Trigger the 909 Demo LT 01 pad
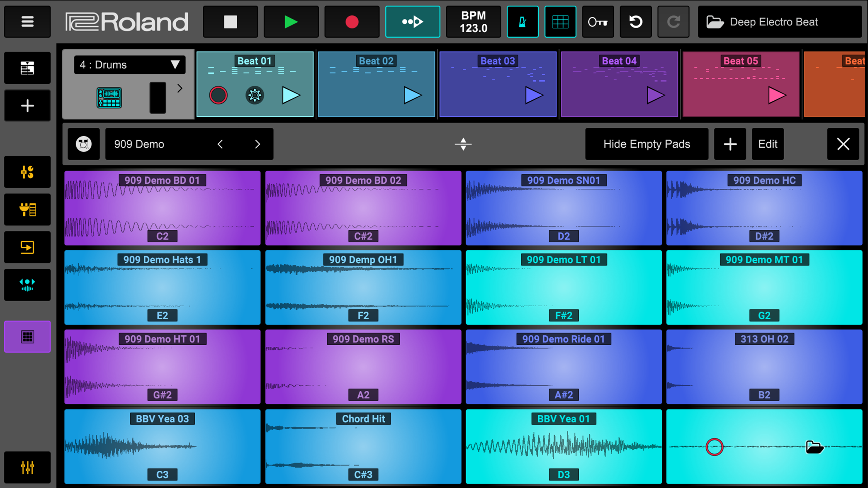Screen dimensions: 868x488 click(564, 287)
